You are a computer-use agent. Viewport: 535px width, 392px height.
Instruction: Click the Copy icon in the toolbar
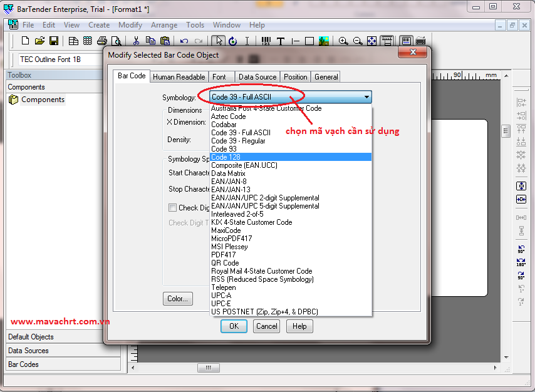coord(150,41)
